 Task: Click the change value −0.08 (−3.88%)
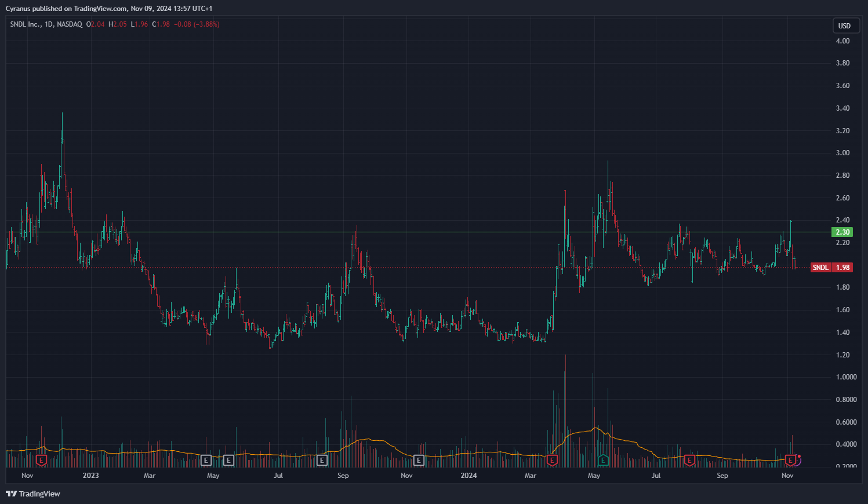(x=197, y=24)
